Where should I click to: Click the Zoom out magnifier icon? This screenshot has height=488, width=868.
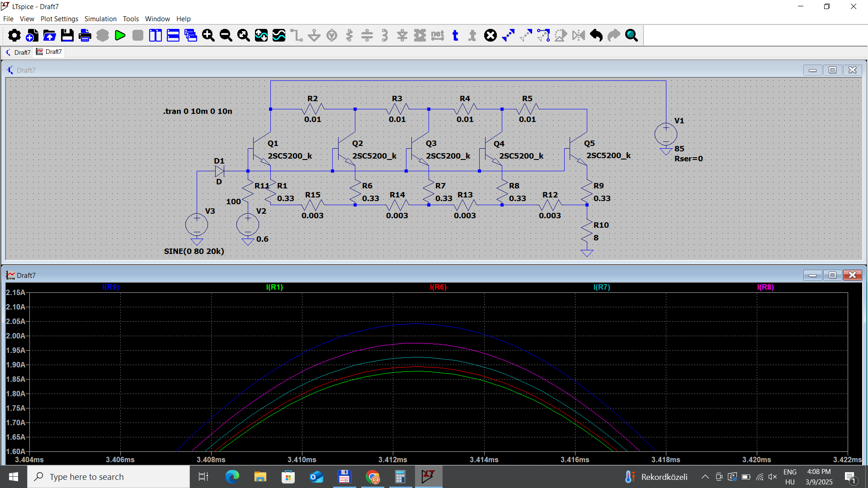(x=226, y=35)
